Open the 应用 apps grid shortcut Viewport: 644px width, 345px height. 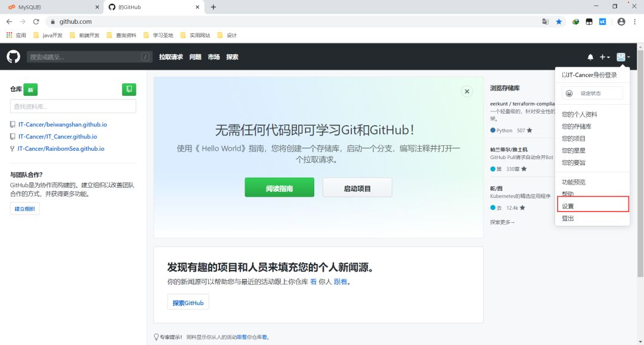[x=16, y=35]
